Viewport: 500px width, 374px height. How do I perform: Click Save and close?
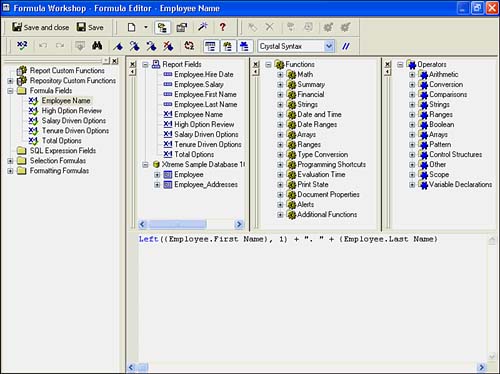(41, 27)
